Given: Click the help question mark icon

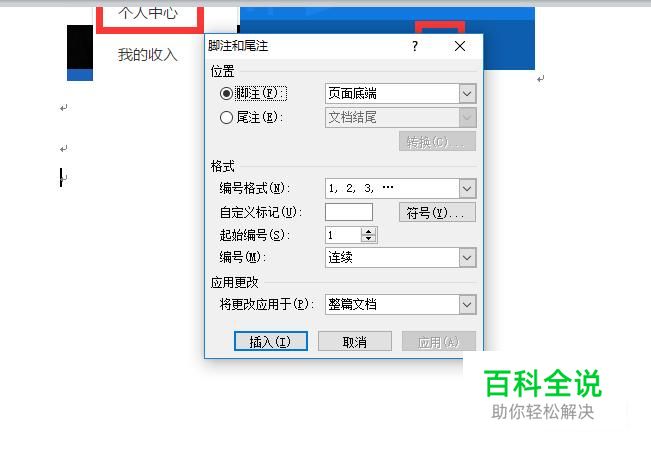Looking at the screenshot, I should 415,46.
